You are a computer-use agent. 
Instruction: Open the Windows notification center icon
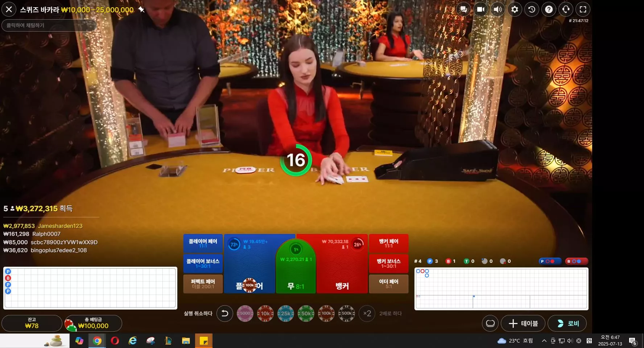633,341
